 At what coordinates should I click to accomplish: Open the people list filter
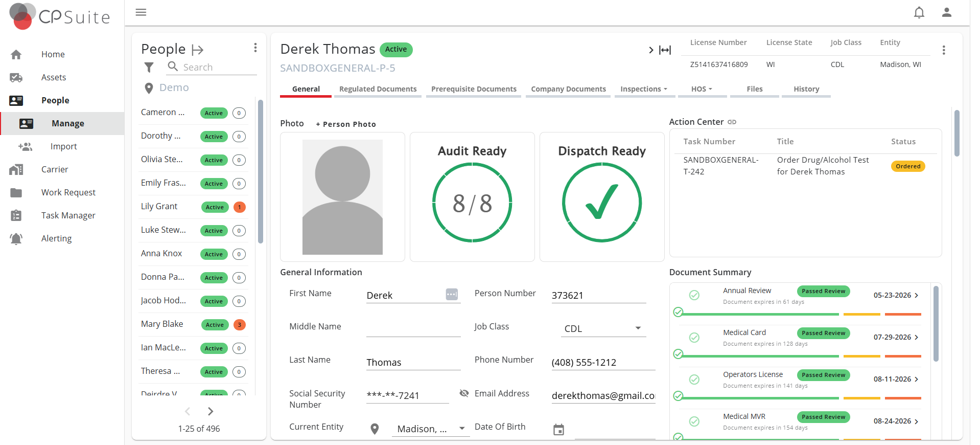click(149, 68)
